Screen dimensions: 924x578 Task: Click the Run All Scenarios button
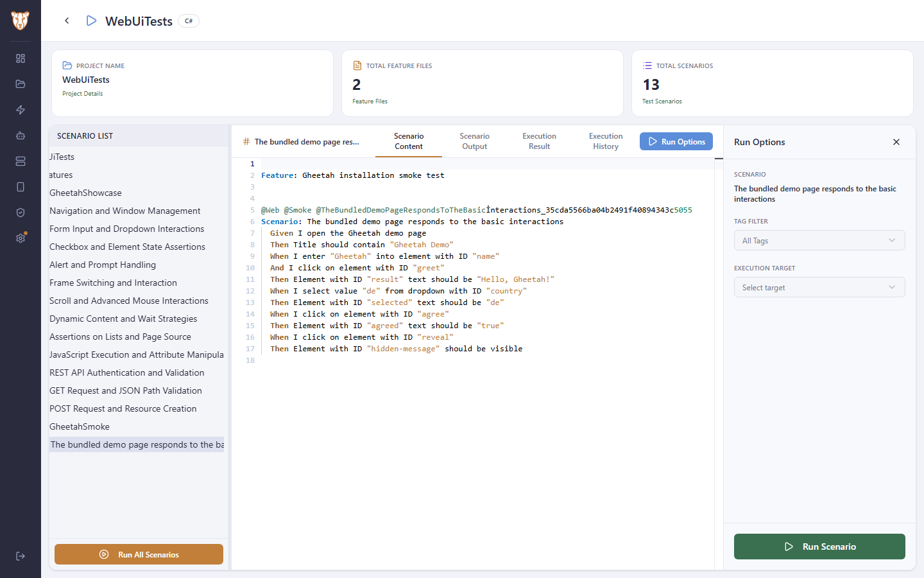[x=139, y=554]
